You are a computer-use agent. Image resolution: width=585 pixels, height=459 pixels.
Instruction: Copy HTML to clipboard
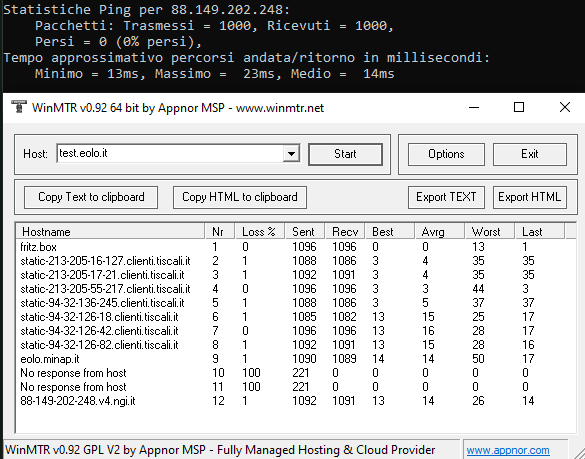pyautogui.click(x=240, y=197)
